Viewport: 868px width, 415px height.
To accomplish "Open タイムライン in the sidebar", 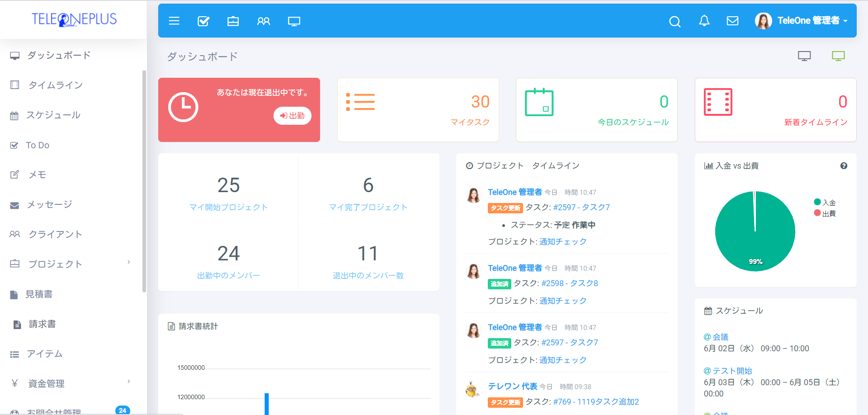I will [x=55, y=85].
